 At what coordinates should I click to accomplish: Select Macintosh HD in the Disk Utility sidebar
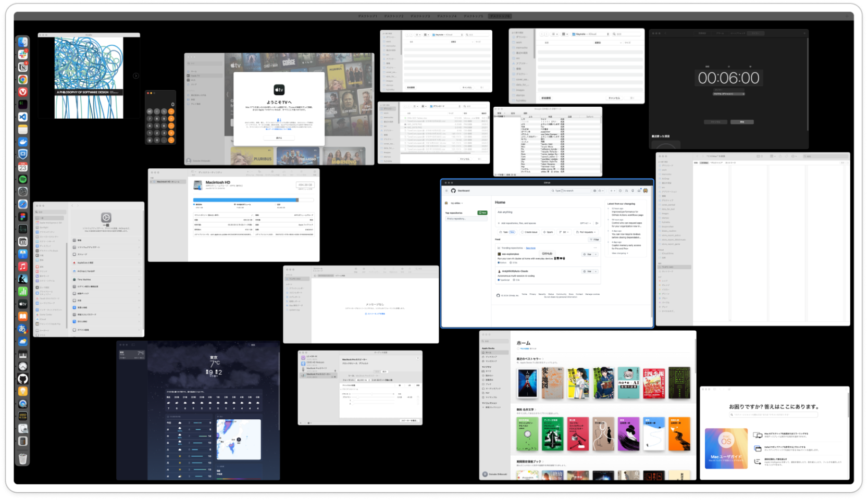pos(169,182)
